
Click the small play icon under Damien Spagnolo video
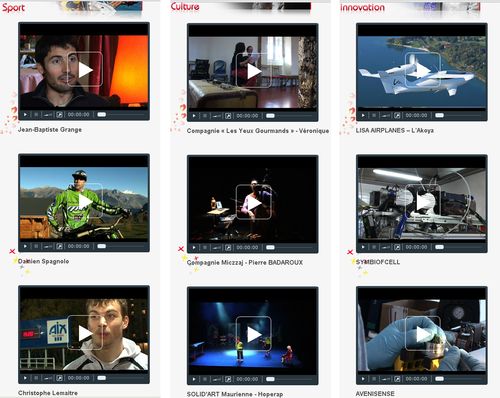tap(25, 246)
